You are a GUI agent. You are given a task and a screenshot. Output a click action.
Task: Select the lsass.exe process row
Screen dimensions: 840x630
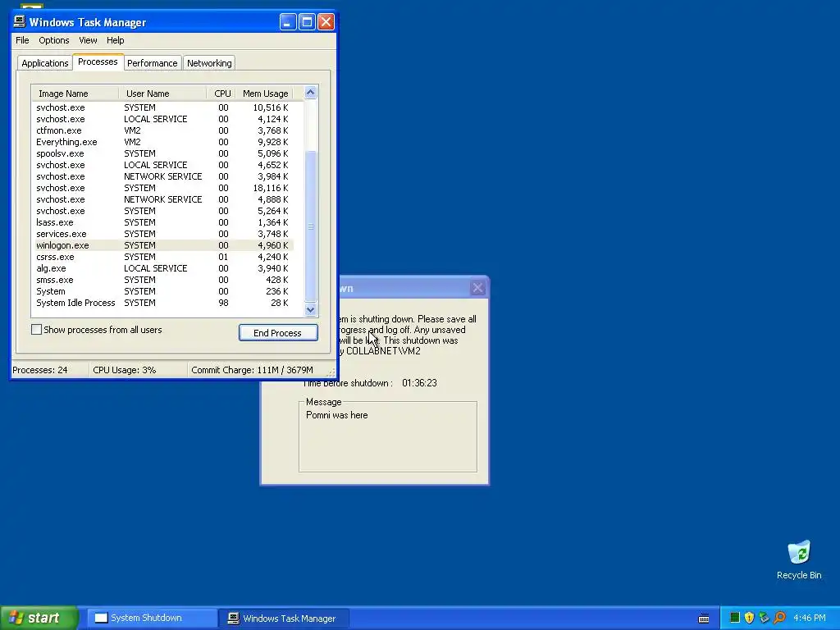(163, 222)
